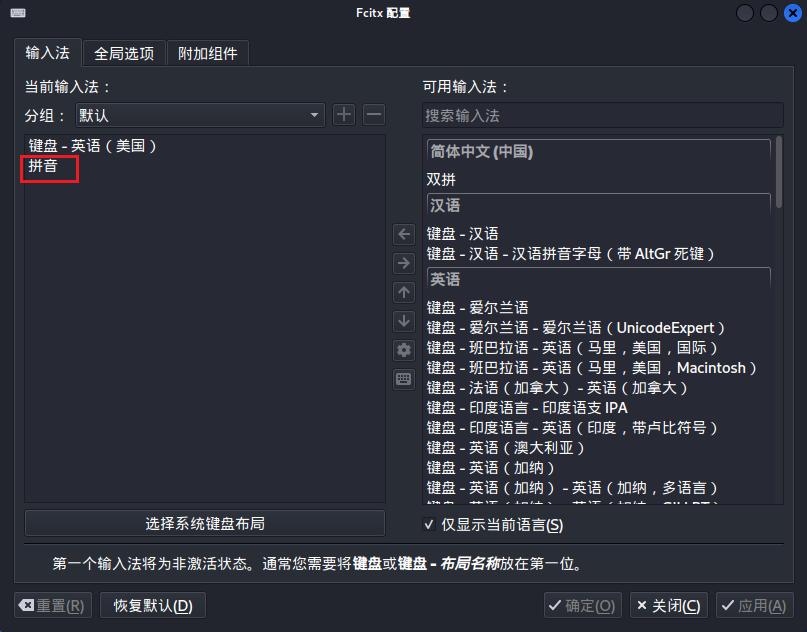Select 班巴拉语 - 英语（马里，美国，国际）entry
The image size is (807, 632).
tap(599, 348)
